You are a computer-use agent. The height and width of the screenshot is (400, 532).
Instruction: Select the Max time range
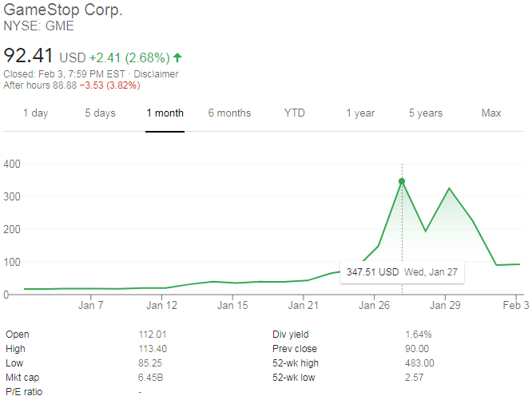[491, 113]
